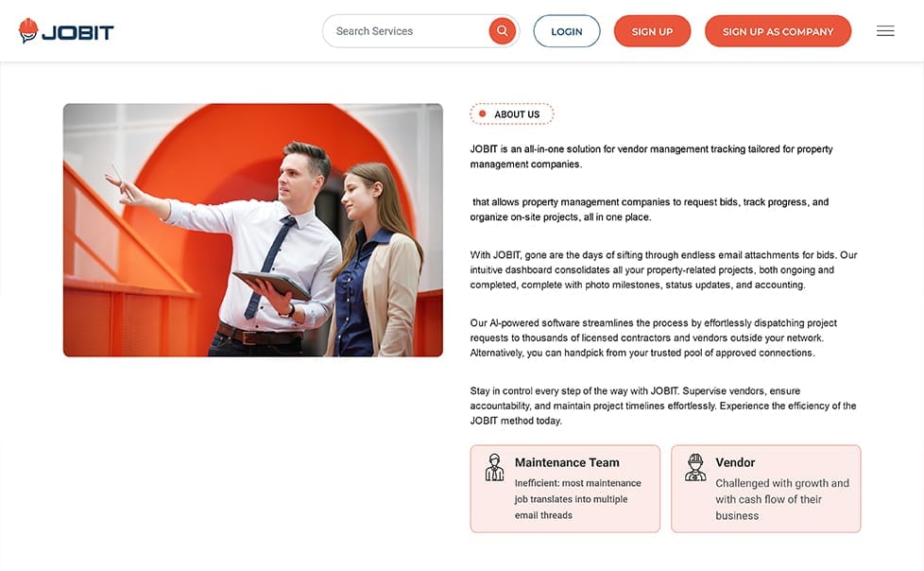Click the 'Our AI-powered software' paragraph
The image size is (924, 571).
653,337
